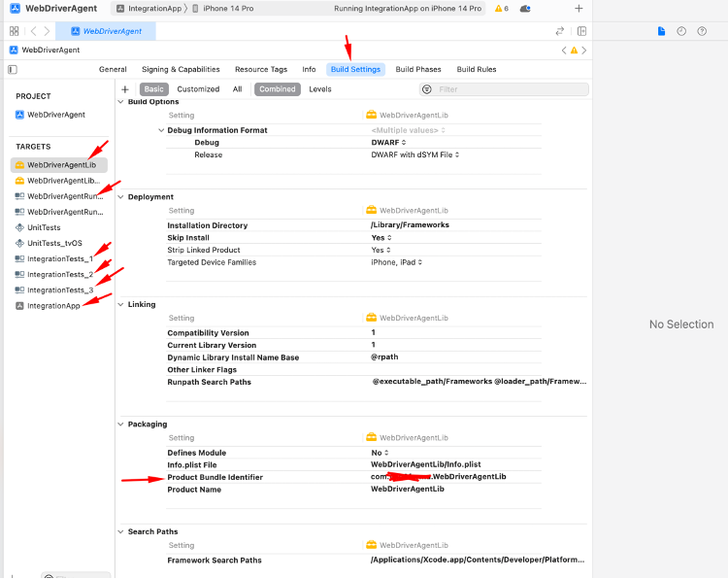Click Installation Directory /Library/Frameworks value

pyautogui.click(x=410, y=225)
